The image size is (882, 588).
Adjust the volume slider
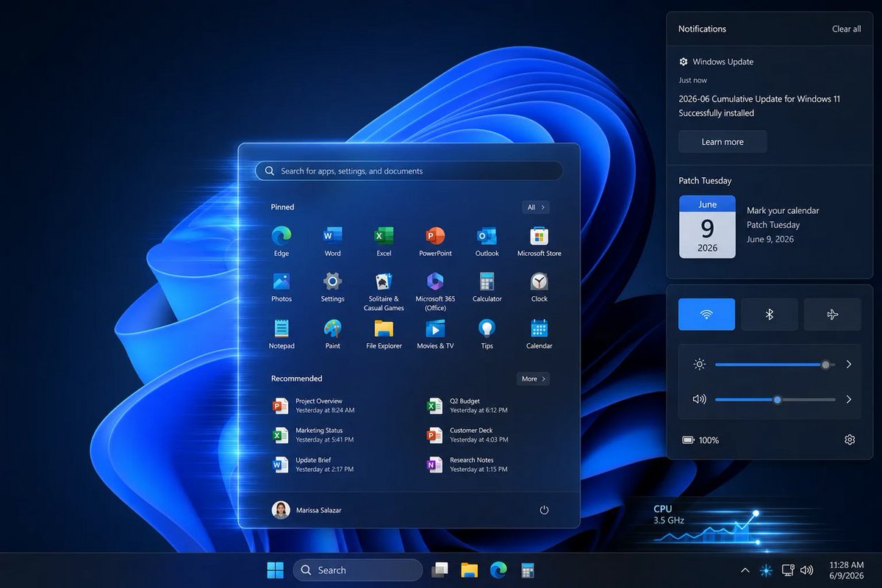tap(775, 399)
